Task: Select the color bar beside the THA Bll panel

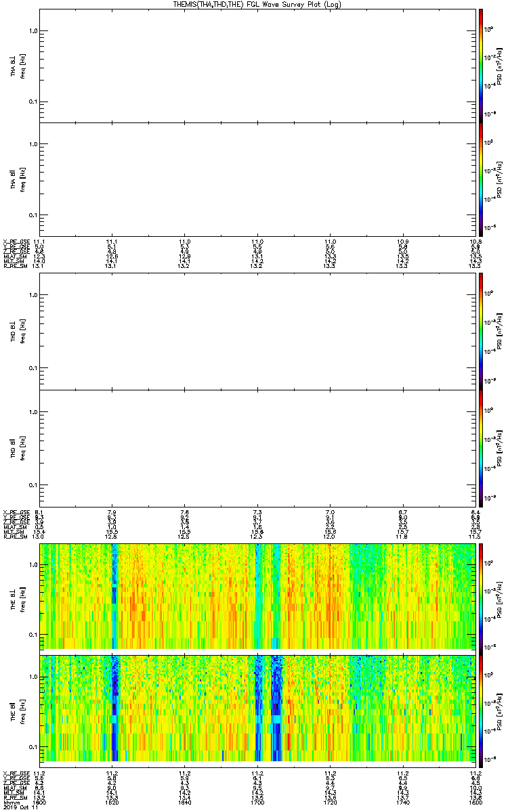Action: coord(481,179)
